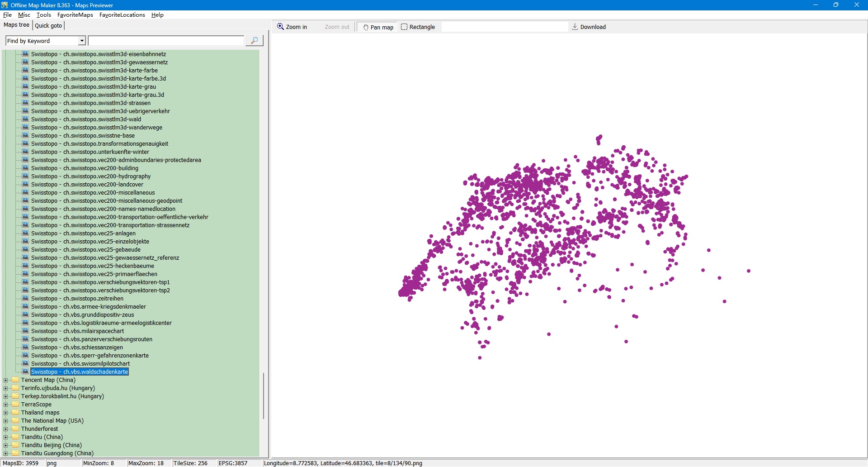The width and height of the screenshot is (868, 467).
Task: Click the Zoom out button
Action: tap(337, 27)
